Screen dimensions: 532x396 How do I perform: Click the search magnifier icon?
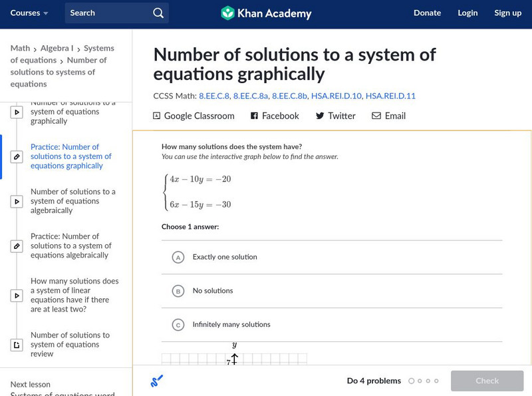[158, 13]
